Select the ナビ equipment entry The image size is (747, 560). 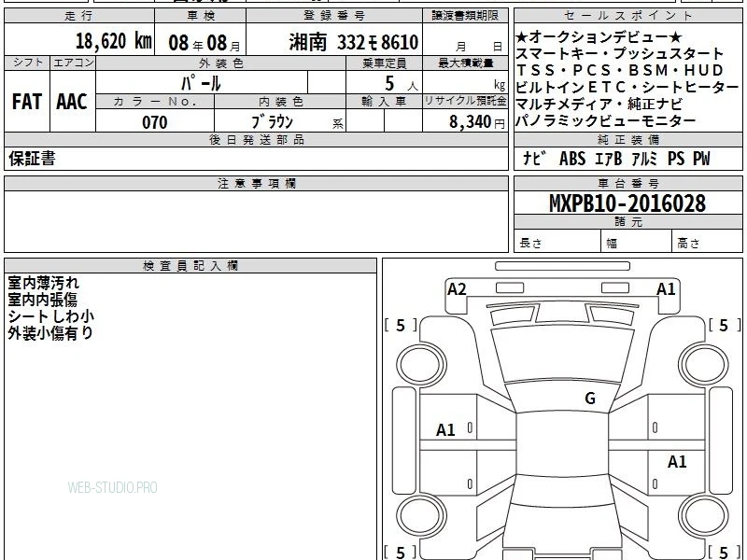[x=534, y=159]
